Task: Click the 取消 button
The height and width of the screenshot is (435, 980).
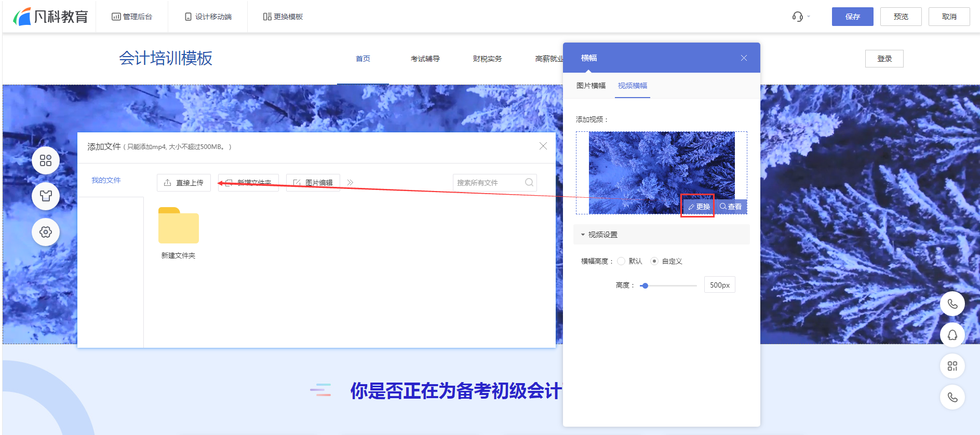Action: pos(949,17)
